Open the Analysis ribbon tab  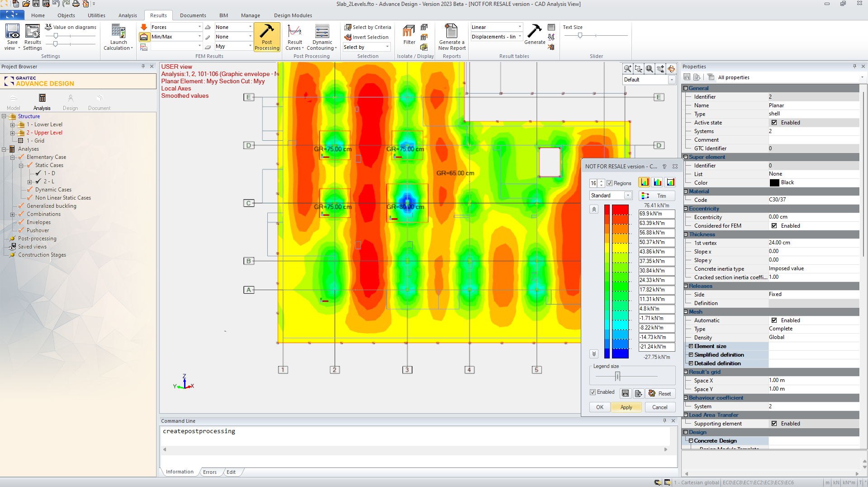128,15
